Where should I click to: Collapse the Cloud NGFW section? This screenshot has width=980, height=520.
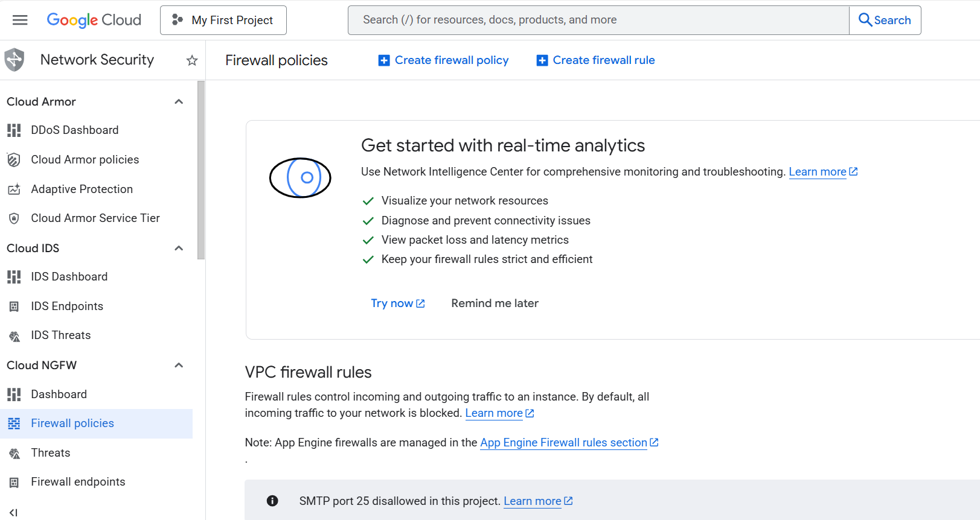pyautogui.click(x=179, y=365)
